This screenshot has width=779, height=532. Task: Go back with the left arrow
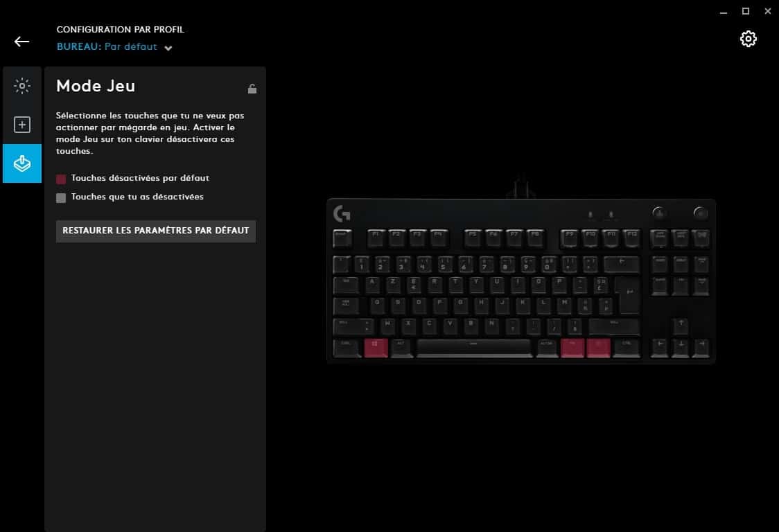[22, 42]
